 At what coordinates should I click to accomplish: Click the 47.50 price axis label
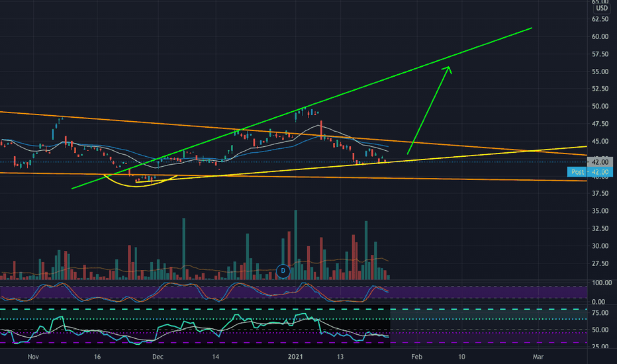coord(600,124)
